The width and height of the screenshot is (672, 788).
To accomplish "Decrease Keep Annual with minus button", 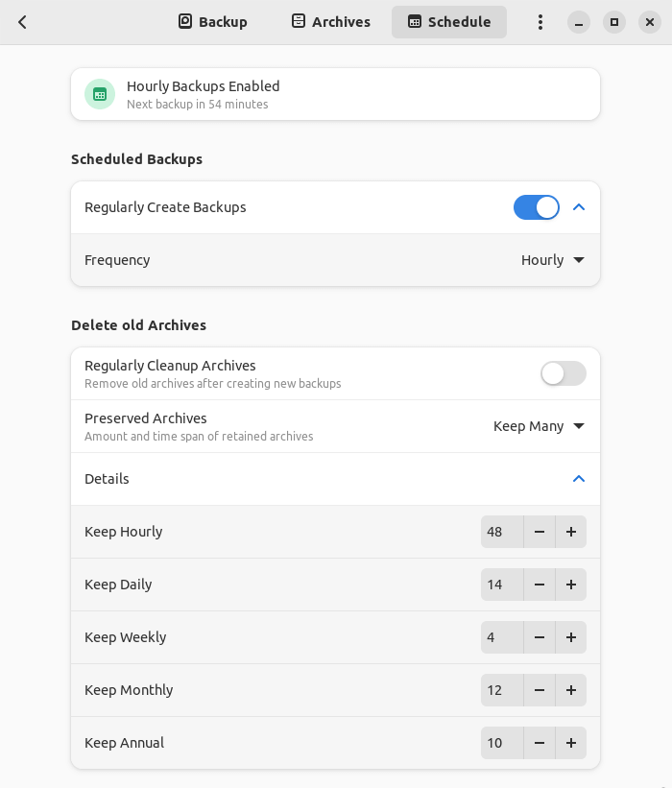I will 540,743.
